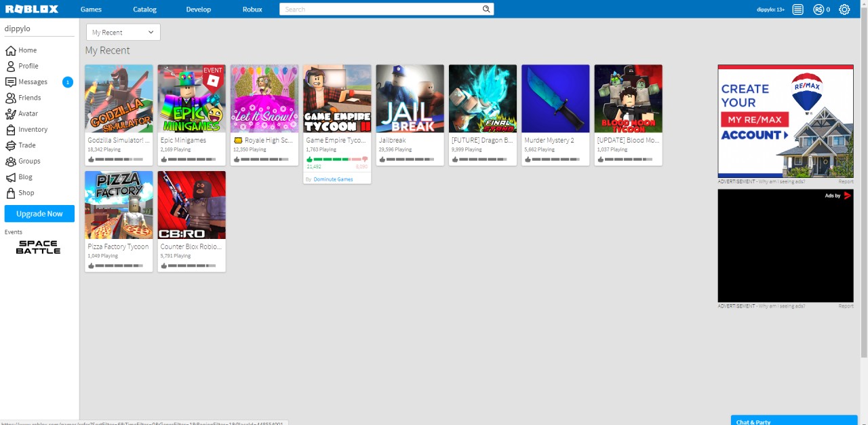Open the Develop menu
This screenshot has height=425, width=868.
[x=199, y=10]
